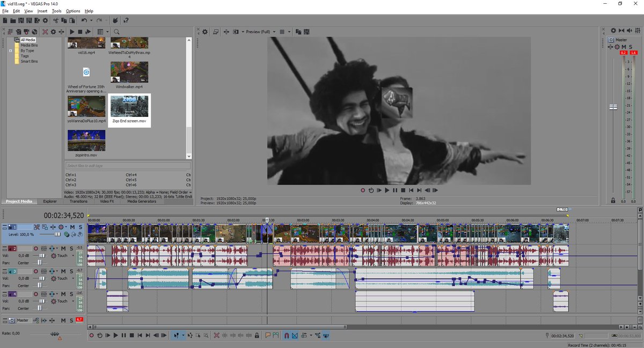Open preview Overlays grid dropdown arrow
The height and width of the screenshot is (348, 644).
coord(289,32)
